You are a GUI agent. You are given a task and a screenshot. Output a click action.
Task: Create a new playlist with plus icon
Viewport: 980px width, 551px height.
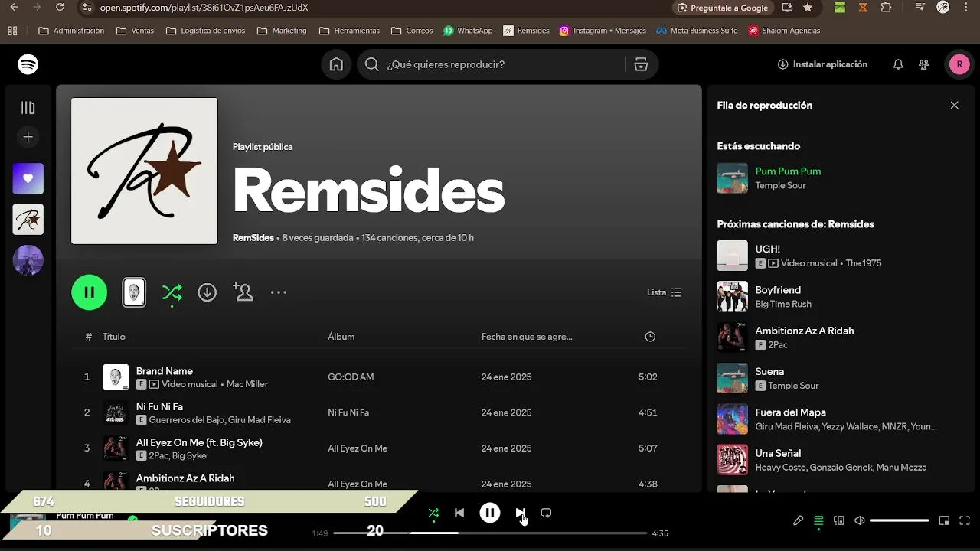click(x=28, y=137)
